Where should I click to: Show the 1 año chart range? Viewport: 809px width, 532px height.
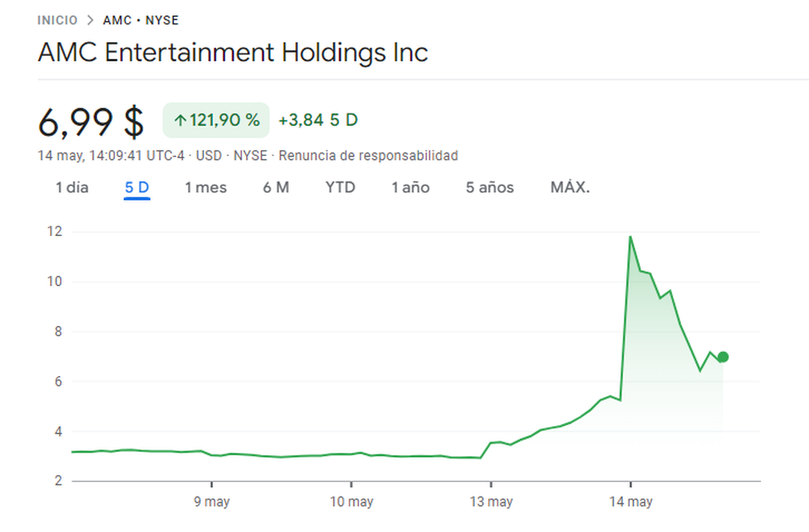411,187
